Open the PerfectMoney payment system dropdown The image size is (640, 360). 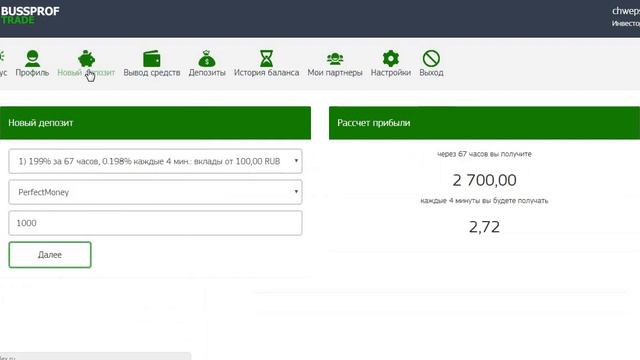tap(155, 192)
